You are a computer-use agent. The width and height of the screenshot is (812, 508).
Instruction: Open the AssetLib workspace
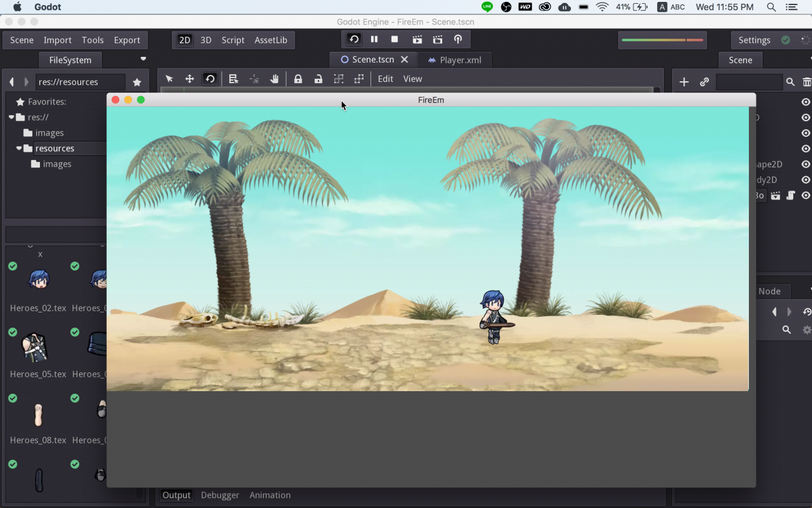pyautogui.click(x=270, y=40)
